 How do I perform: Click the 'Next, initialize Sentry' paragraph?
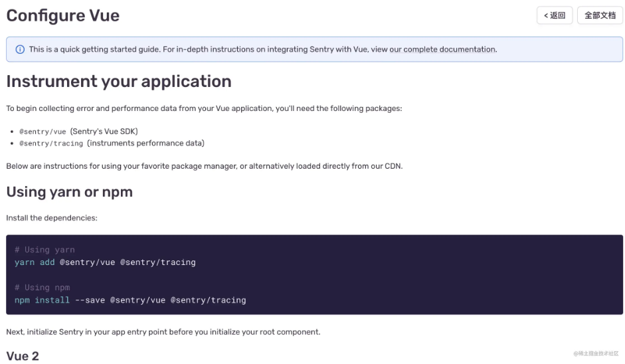163,331
